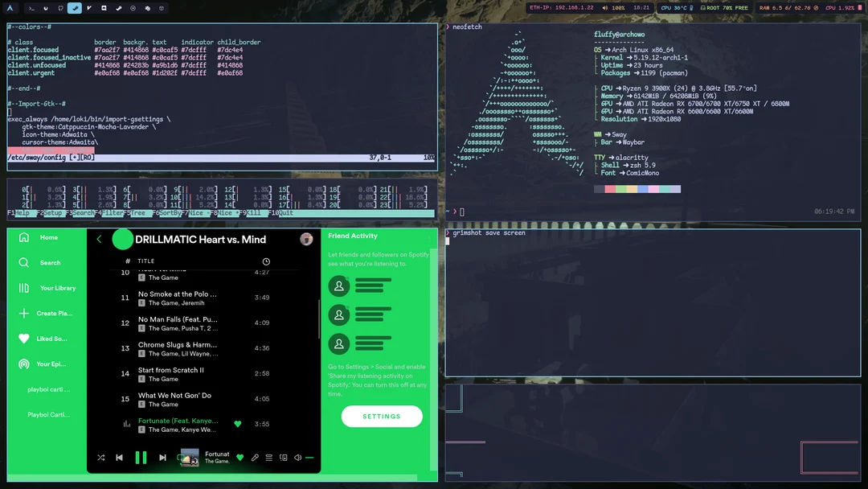Click the SETTINGS button in Friend Activity

click(382, 416)
